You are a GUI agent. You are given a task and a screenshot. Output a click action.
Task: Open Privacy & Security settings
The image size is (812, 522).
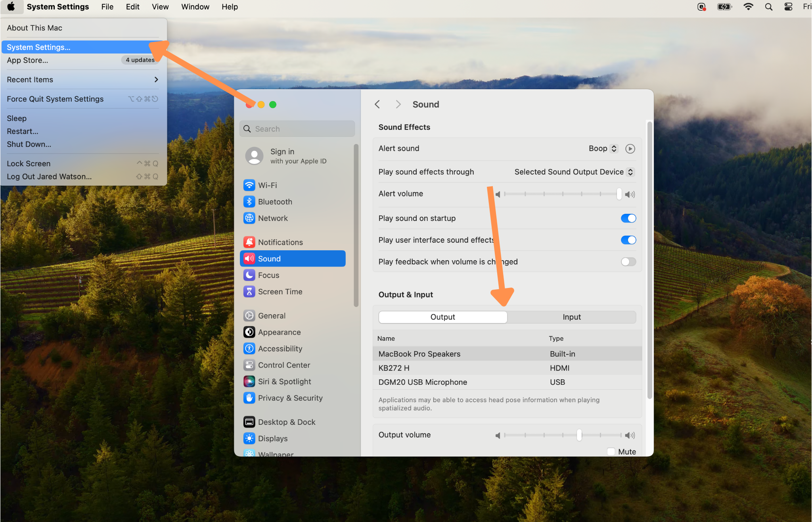click(293, 398)
